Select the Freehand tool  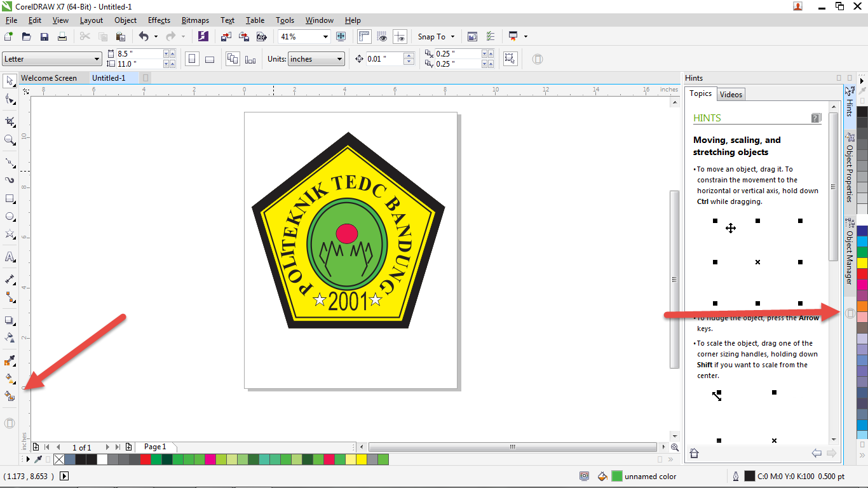pyautogui.click(x=10, y=162)
